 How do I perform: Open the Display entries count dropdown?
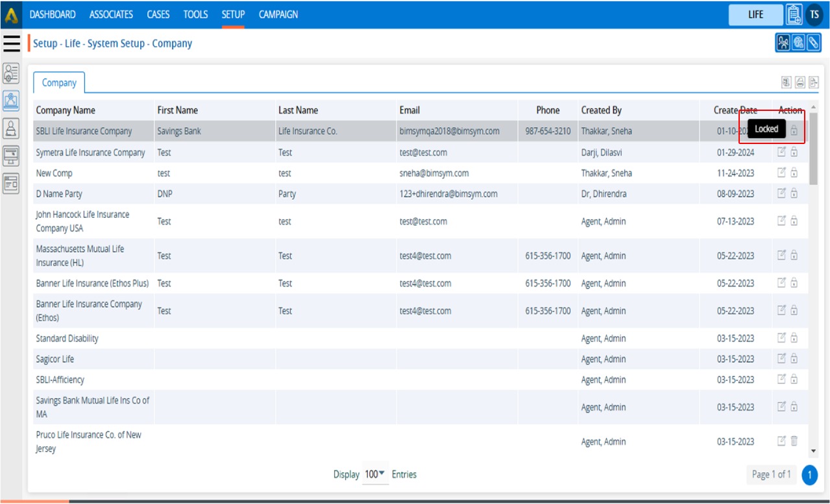pyautogui.click(x=374, y=474)
